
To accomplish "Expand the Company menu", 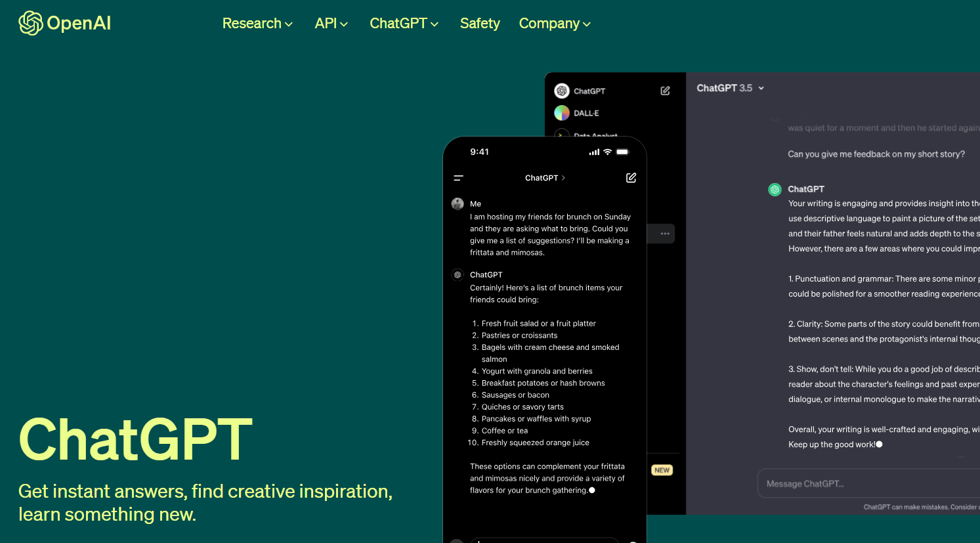I will (555, 24).
